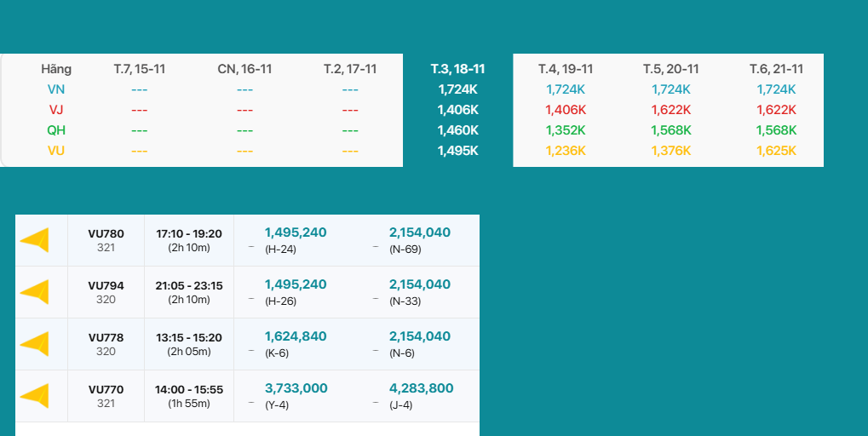Click the VN airline code label
The image size is (868, 436).
point(56,89)
